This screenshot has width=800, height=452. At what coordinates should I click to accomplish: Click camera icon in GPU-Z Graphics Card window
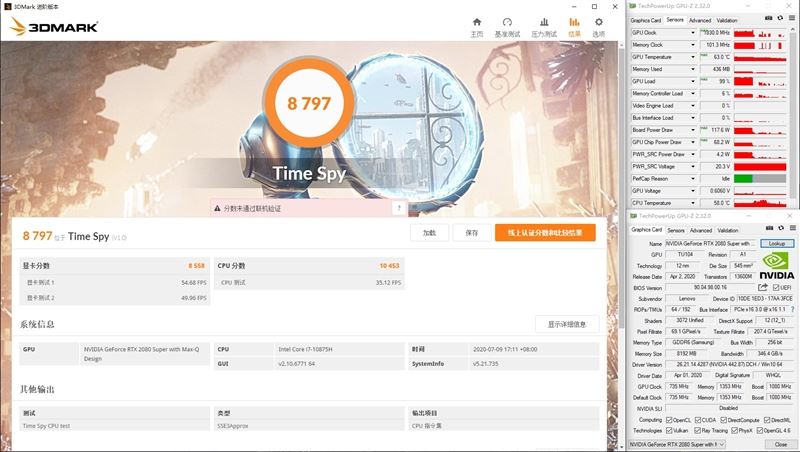(769, 228)
